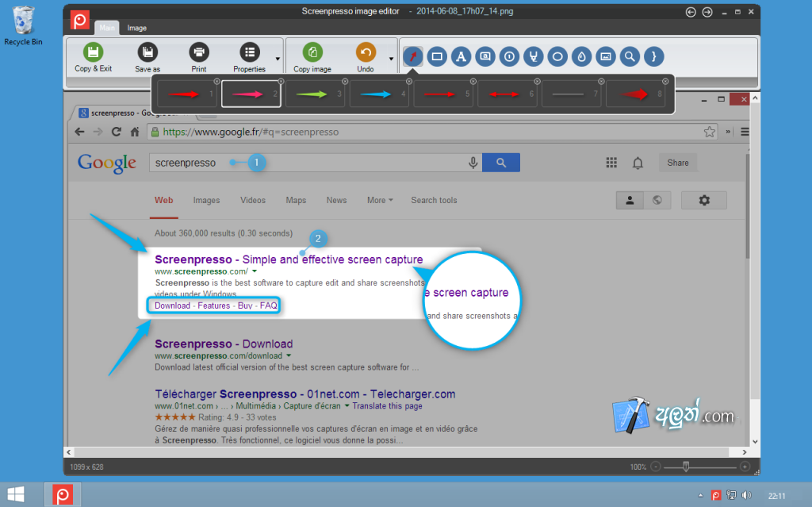Activate the magnifier zoom tool
Image resolution: width=812 pixels, height=507 pixels.
pos(630,56)
